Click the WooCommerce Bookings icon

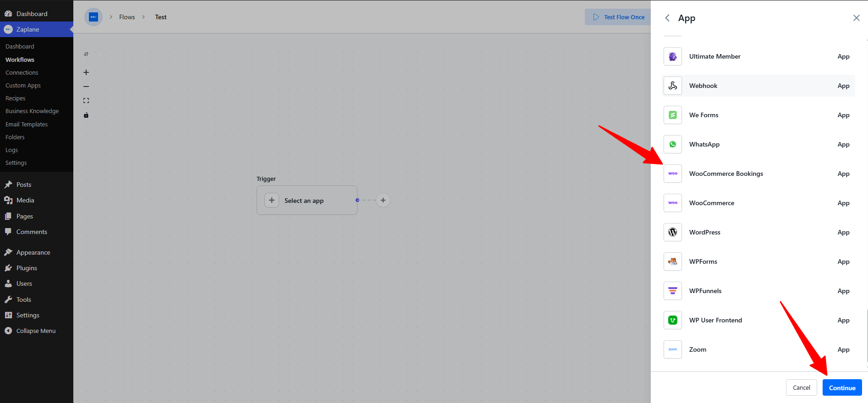click(673, 174)
